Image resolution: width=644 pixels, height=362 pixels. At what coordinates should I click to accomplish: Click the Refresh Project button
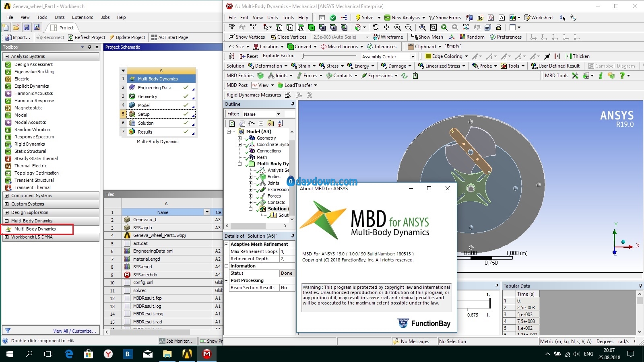(x=87, y=37)
